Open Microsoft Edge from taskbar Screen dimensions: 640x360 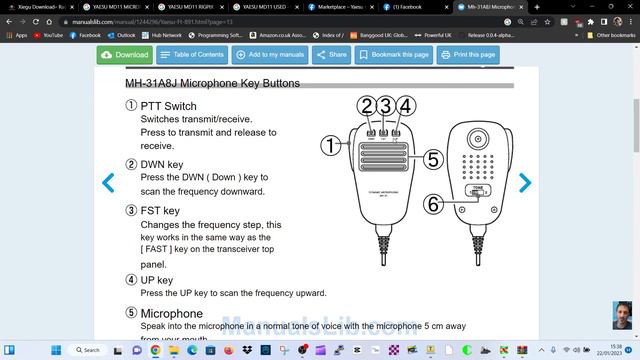coord(192,350)
